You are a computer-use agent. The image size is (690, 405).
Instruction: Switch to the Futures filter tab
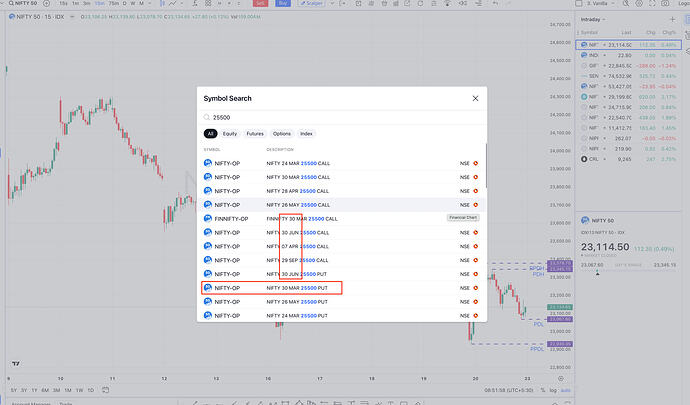pyautogui.click(x=256, y=133)
